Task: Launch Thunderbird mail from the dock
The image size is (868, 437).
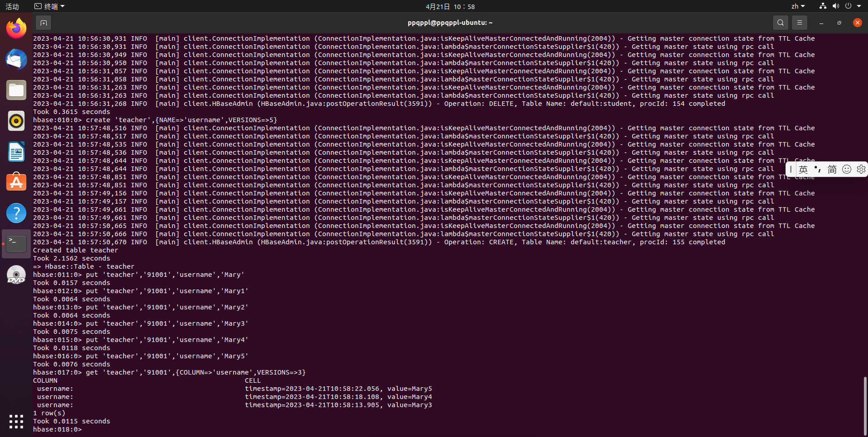Action: pyautogui.click(x=16, y=59)
